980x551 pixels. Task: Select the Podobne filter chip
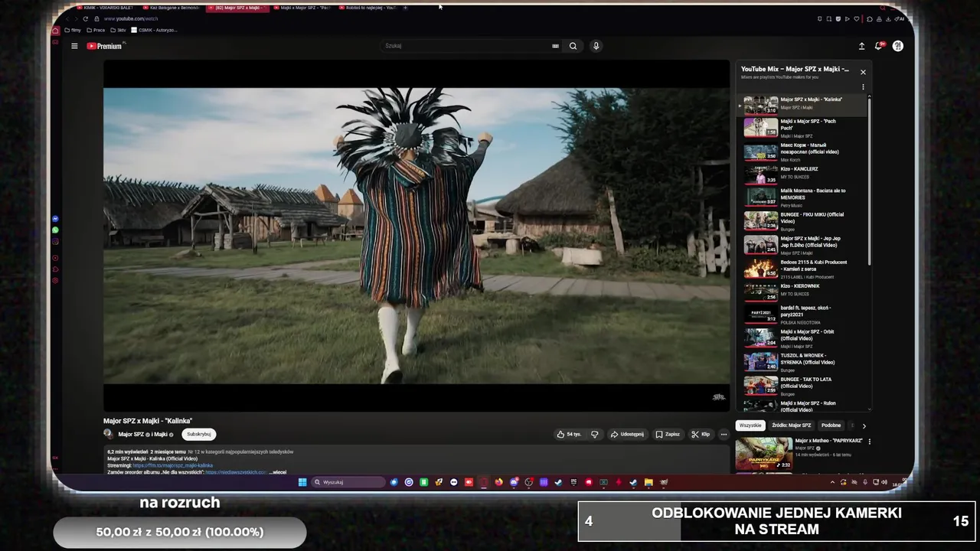pyautogui.click(x=831, y=425)
